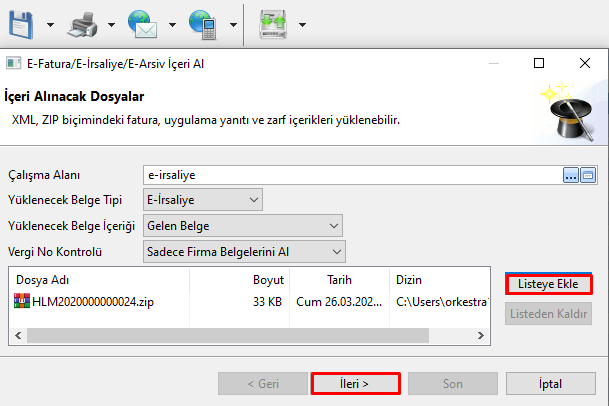Click the card icon beside Çalışma Alanı field
This screenshot has width=609, height=406.
[x=588, y=175]
